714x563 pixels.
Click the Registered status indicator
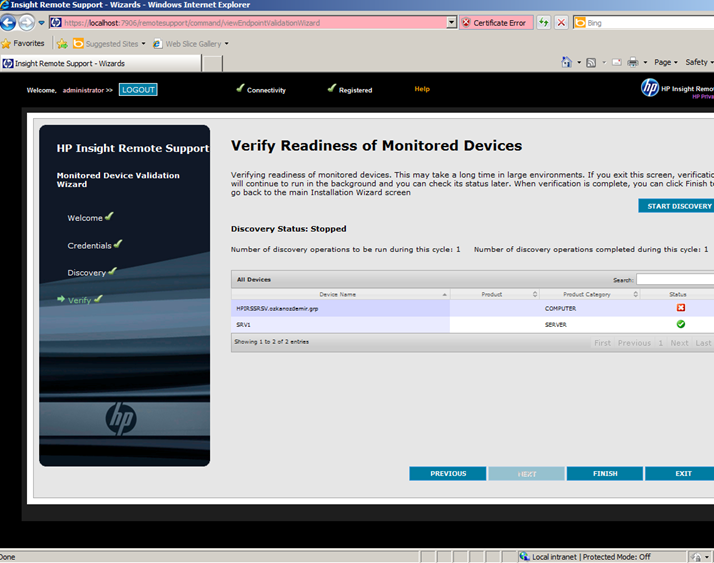(x=350, y=89)
